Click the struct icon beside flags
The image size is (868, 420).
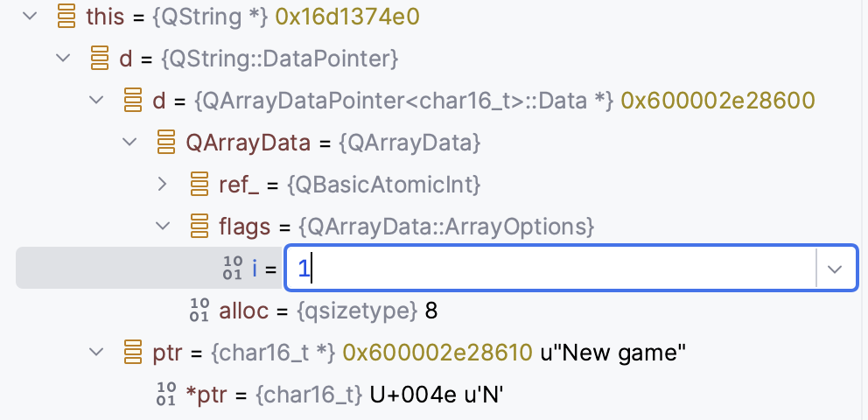coord(199,227)
